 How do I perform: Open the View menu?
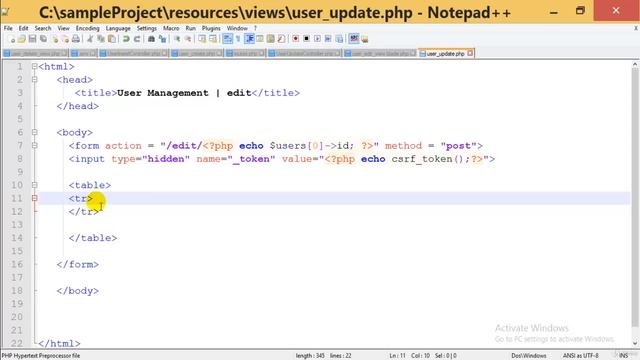(x=63, y=28)
